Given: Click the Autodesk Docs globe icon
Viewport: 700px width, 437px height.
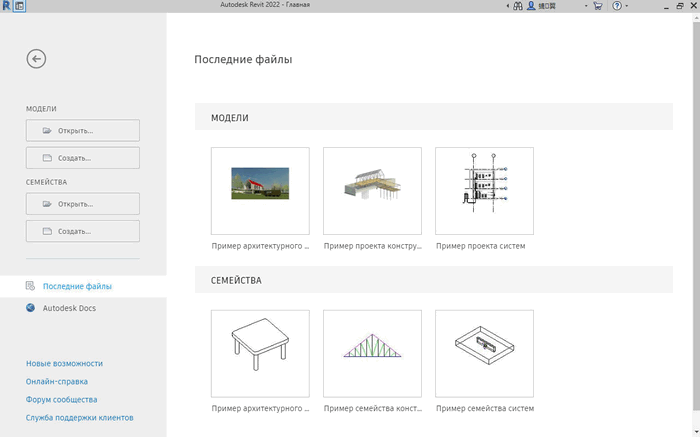Looking at the screenshot, I should point(31,308).
